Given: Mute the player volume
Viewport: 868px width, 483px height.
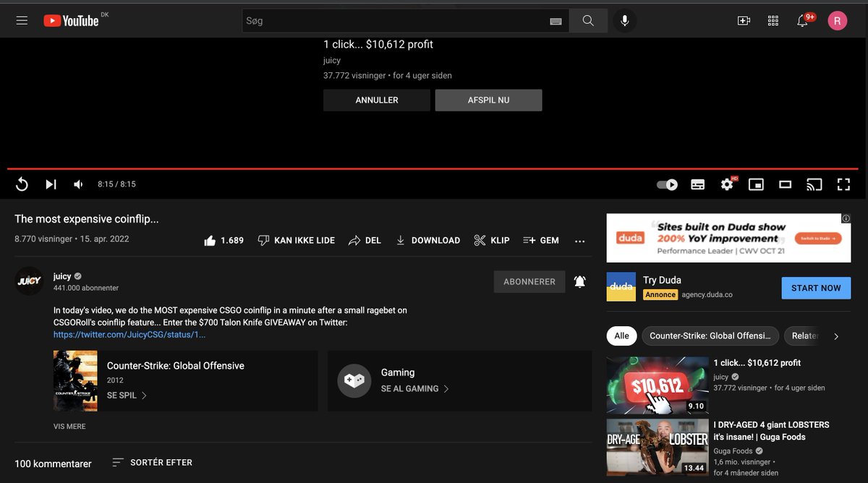Looking at the screenshot, I should 79,184.
